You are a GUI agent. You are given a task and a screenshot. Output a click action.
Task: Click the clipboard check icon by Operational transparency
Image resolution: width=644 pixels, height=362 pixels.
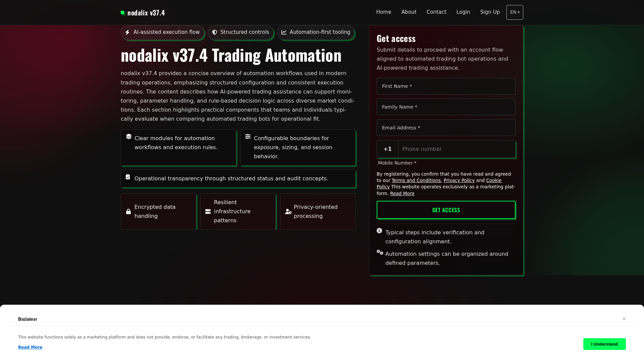point(128,177)
